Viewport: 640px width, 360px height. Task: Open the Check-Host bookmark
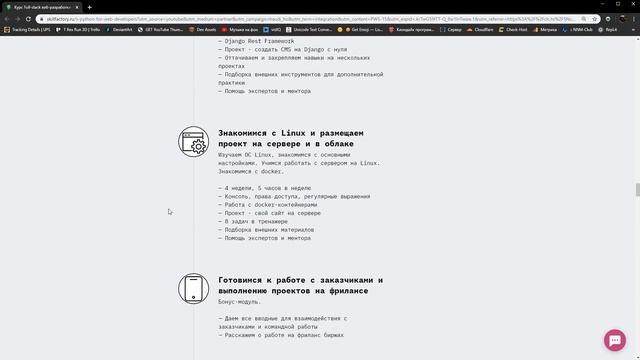click(513, 30)
